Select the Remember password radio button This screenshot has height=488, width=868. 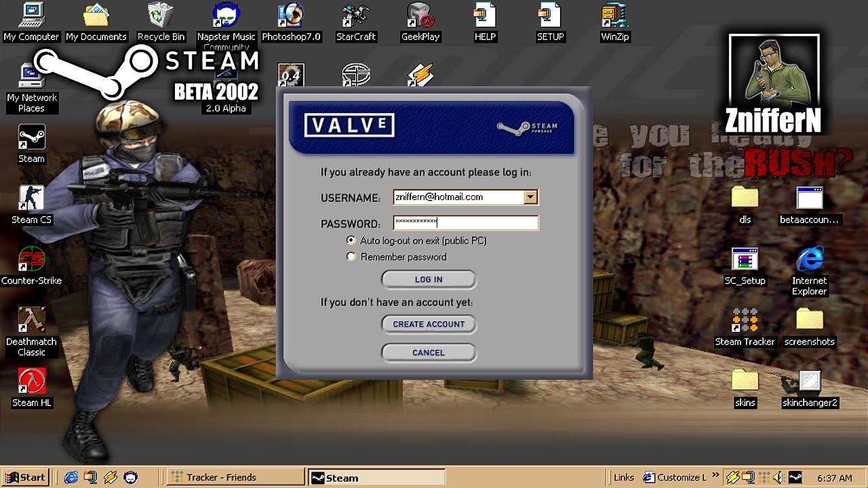tap(351, 256)
